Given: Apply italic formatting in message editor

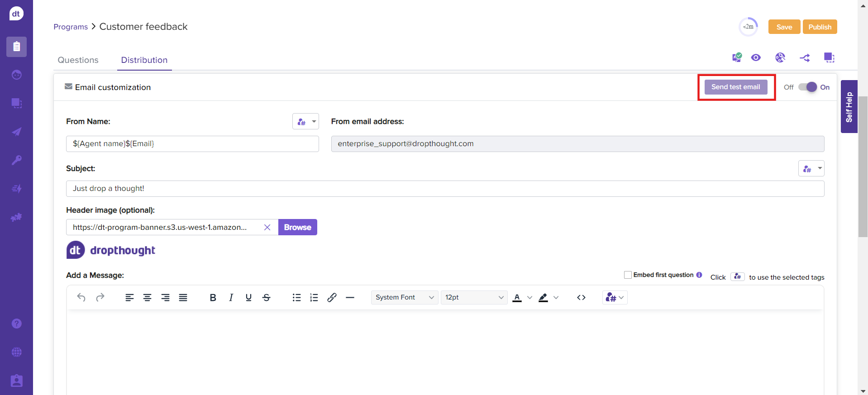Looking at the screenshot, I should pos(231,298).
